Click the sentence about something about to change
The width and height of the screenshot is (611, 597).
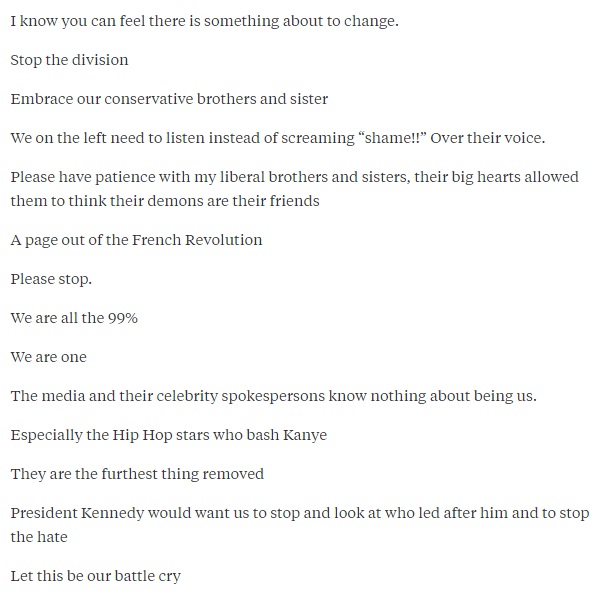(x=204, y=21)
